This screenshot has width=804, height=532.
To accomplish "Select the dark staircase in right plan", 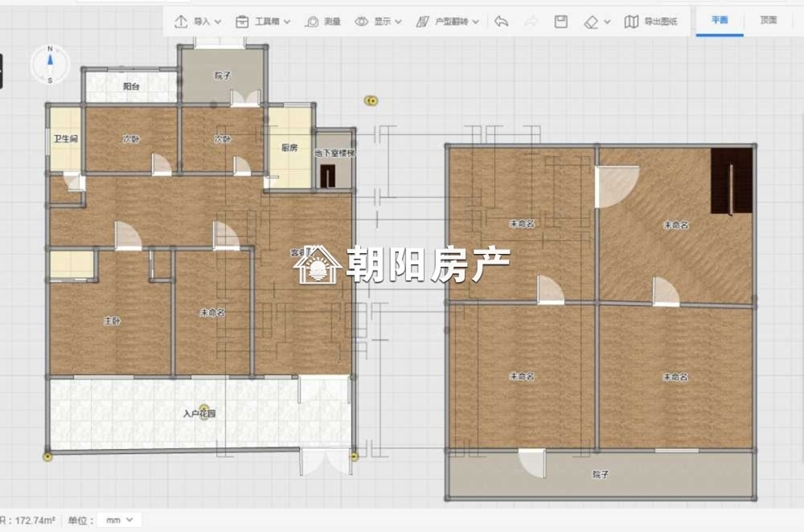I will [732, 180].
